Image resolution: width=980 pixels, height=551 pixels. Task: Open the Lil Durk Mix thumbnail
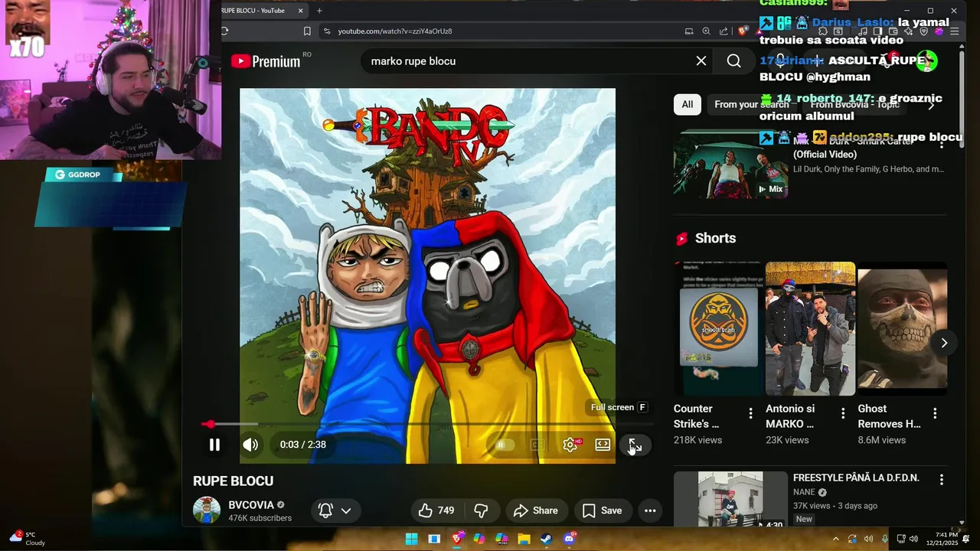(x=730, y=165)
